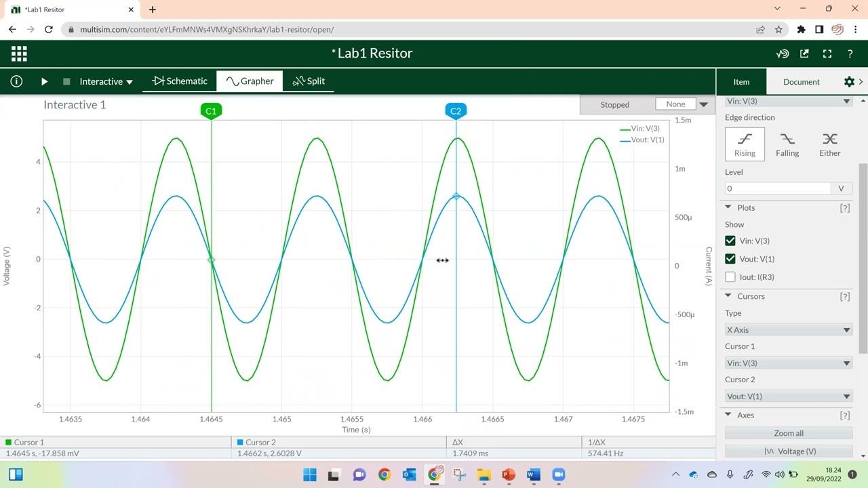868x488 pixels.
Task: Open the Cursor 1 trace dropdown
Action: point(788,363)
